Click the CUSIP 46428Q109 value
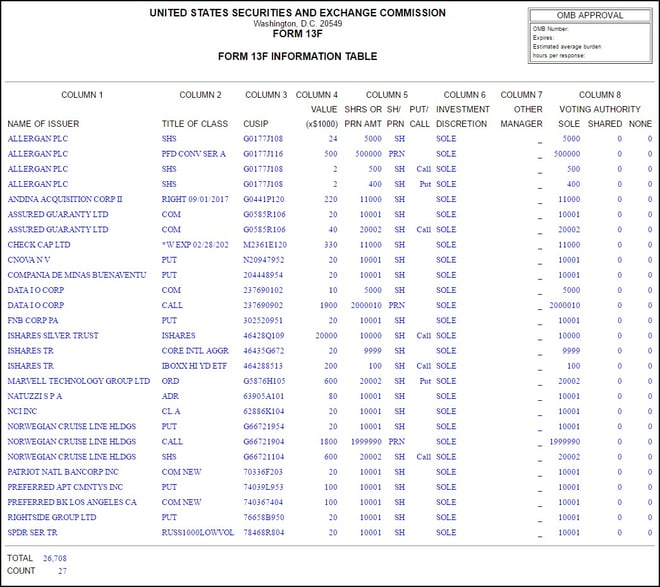Image resolution: width=660 pixels, height=587 pixels. click(x=263, y=335)
